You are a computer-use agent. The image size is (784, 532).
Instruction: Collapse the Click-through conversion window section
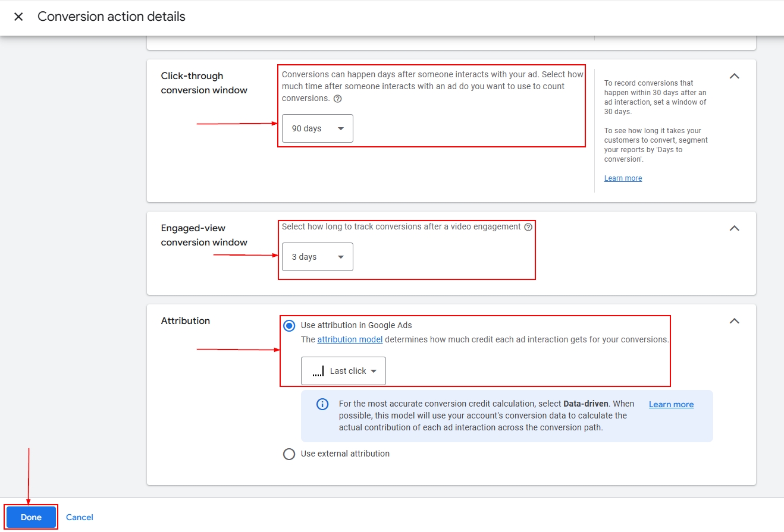[x=735, y=76]
